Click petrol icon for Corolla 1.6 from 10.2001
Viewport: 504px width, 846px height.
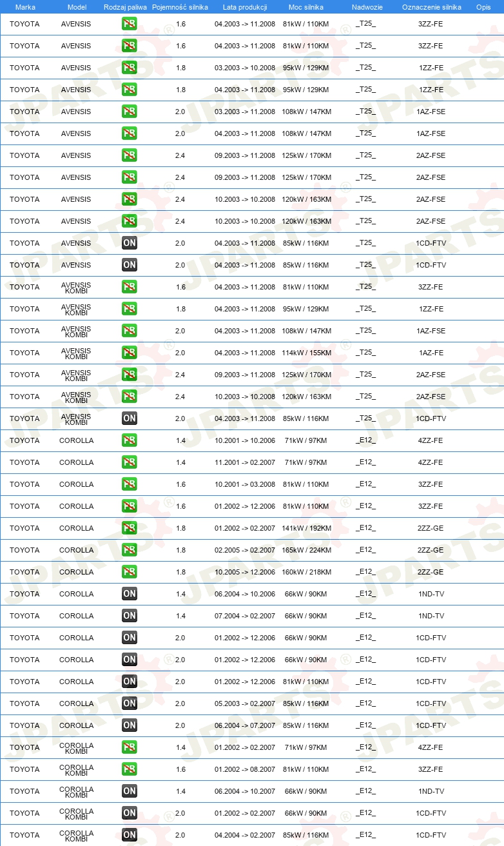coord(130,484)
